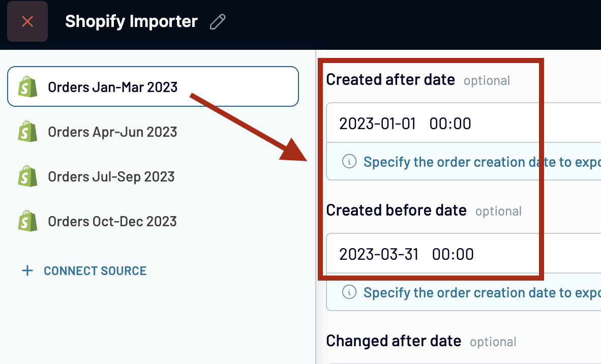Click Shopify bag icon beside Orders Jan-Mar 2023
The width and height of the screenshot is (601, 364).
point(28,87)
